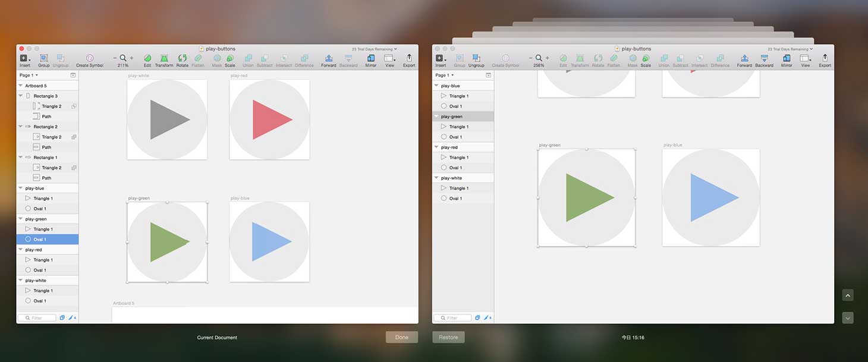The image size is (868, 362).
Task: Select the play-red artboard in the left window
Action: [x=269, y=119]
